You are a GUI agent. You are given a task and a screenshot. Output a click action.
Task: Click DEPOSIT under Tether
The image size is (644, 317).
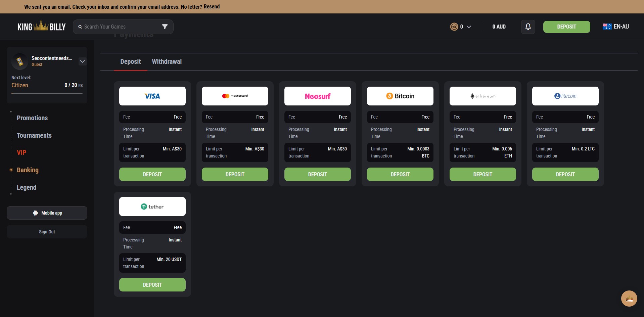coord(152,285)
